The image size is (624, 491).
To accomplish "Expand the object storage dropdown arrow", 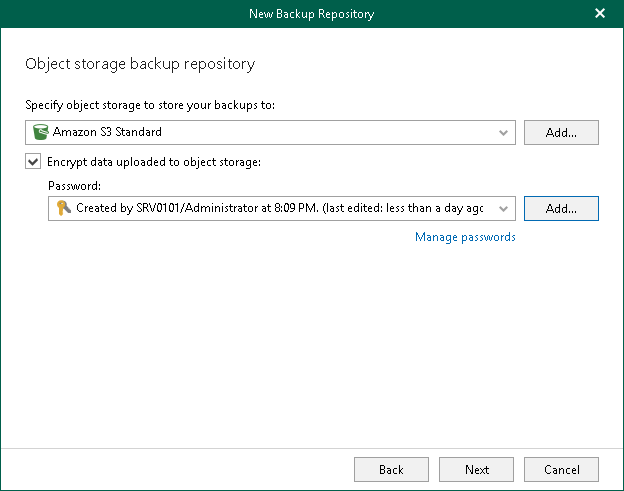I will click(x=503, y=132).
